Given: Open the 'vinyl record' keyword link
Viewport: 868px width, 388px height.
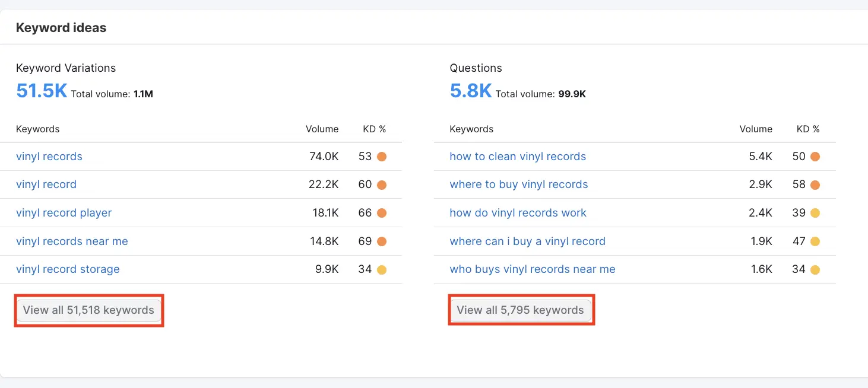Looking at the screenshot, I should point(46,185).
